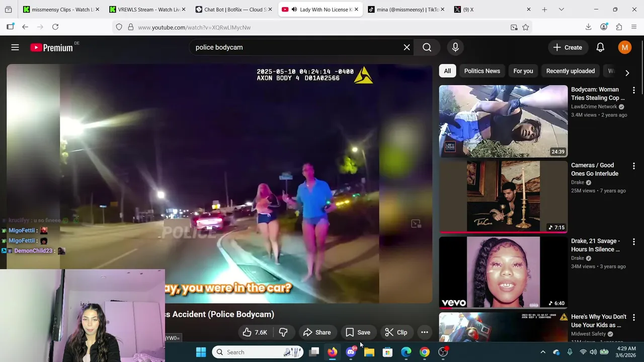Open Discord from the taskbar
The height and width of the screenshot is (362, 644).
click(x=351, y=352)
